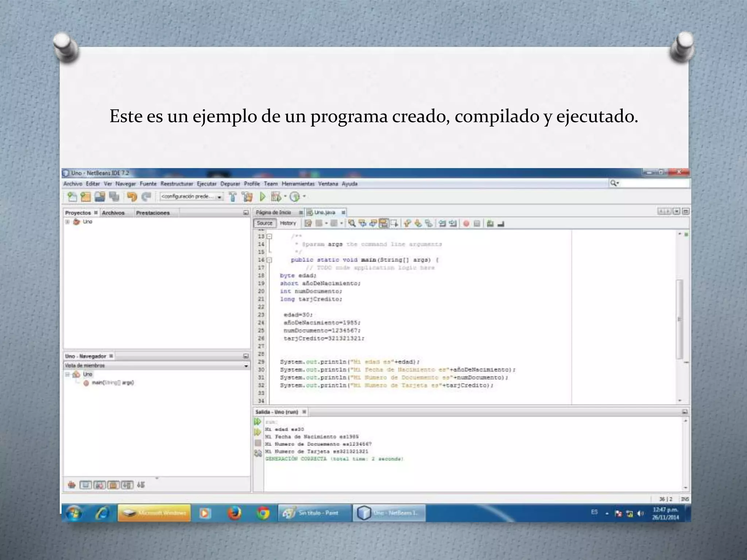Click the Windows Start button
Viewport: 747px width, 560px height.
[74, 513]
